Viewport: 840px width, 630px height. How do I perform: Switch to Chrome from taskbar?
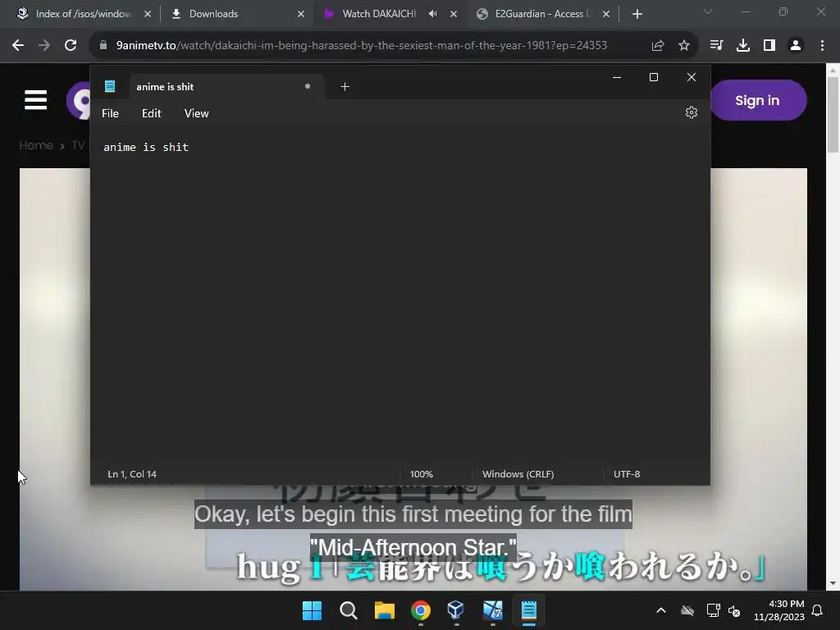coord(421,610)
